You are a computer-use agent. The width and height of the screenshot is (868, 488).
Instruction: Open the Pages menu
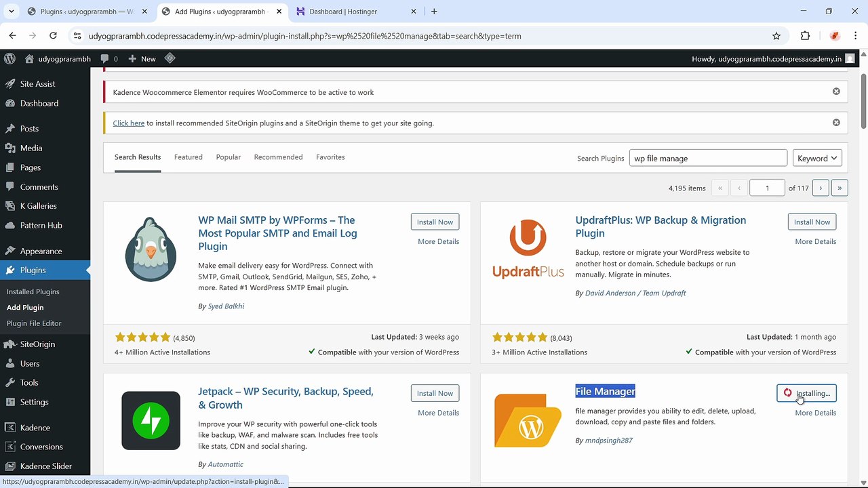pos(31,167)
